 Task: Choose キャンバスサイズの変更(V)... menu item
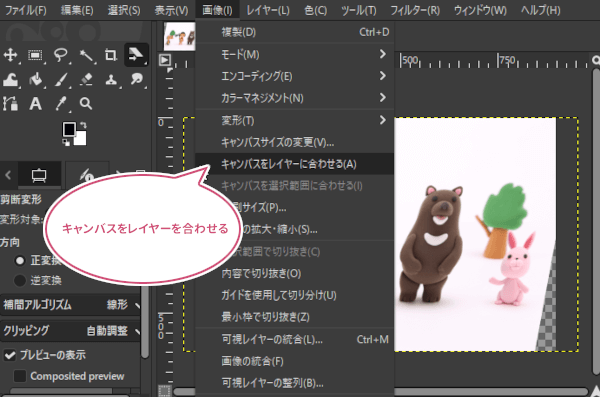click(295, 142)
